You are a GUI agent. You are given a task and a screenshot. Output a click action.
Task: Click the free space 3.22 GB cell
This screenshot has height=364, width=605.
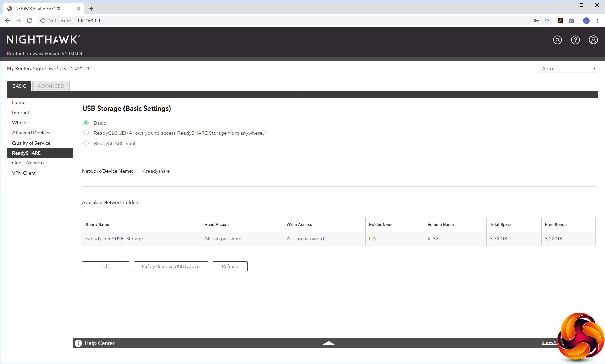(568, 239)
